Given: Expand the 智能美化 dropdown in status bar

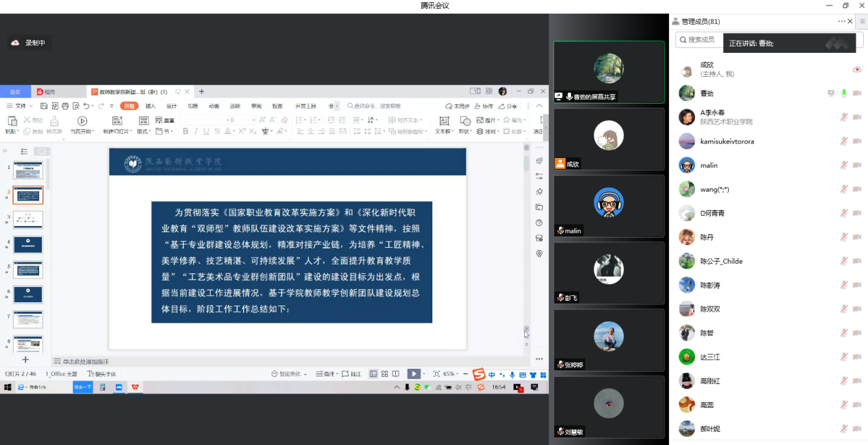Looking at the screenshot, I should pyautogui.click(x=305, y=374).
